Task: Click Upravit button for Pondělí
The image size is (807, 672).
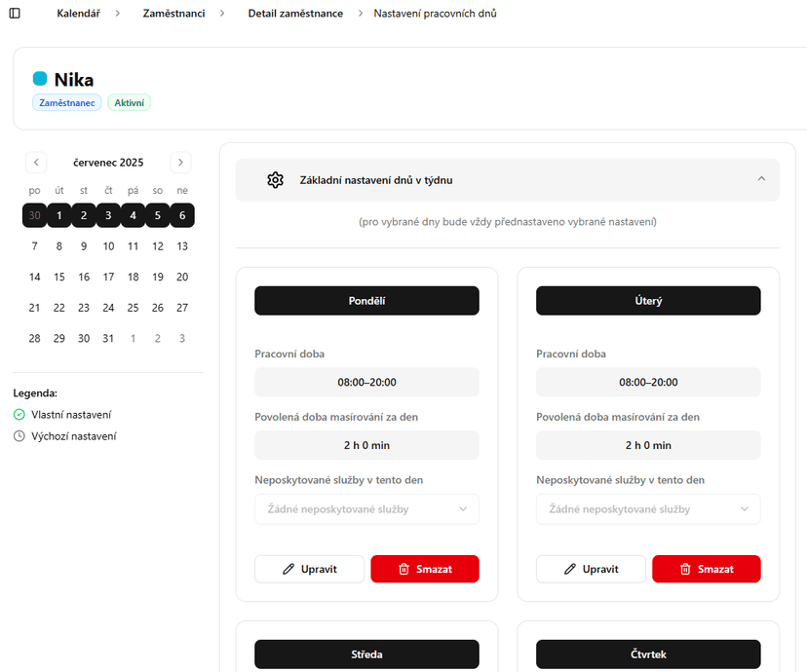Action: point(309,569)
